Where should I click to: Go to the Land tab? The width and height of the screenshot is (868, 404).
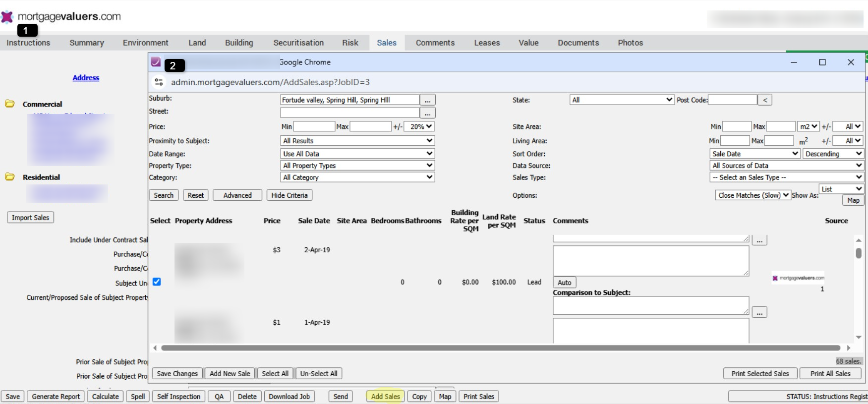click(197, 43)
